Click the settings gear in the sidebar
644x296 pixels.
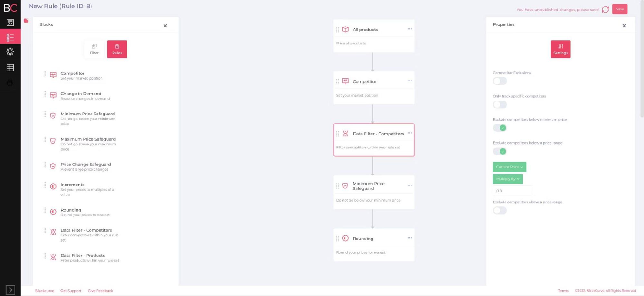10,52
